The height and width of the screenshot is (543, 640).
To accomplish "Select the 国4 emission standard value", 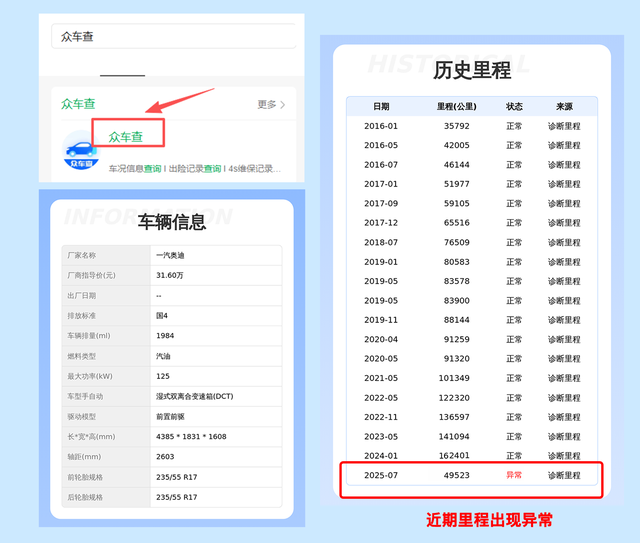I will click(162, 316).
